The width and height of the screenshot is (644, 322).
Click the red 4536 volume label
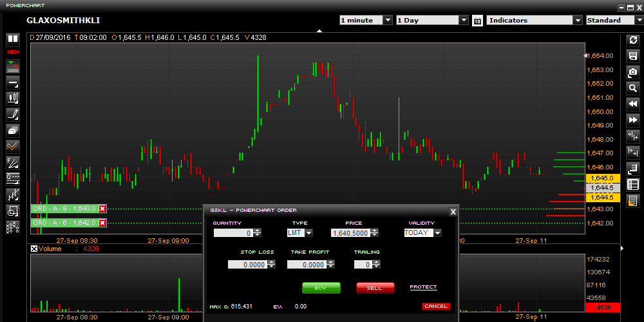click(x=603, y=308)
